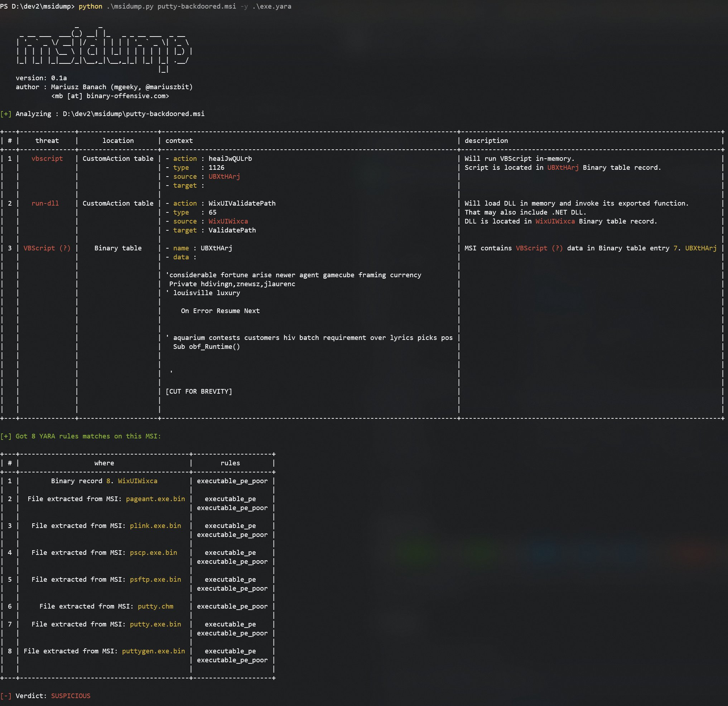Click Binary record 8. WixUIWixca entry
The height and width of the screenshot is (706, 728).
click(104, 481)
